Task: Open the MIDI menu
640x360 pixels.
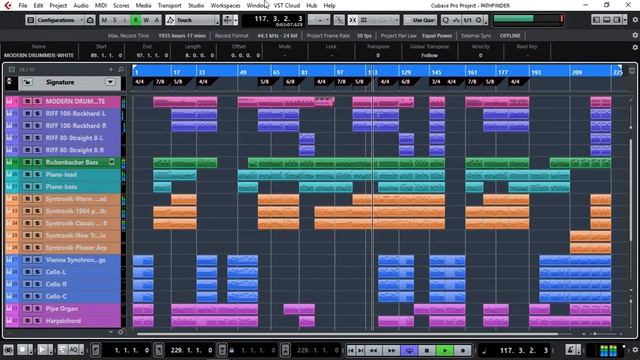Action: pos(100,6)
